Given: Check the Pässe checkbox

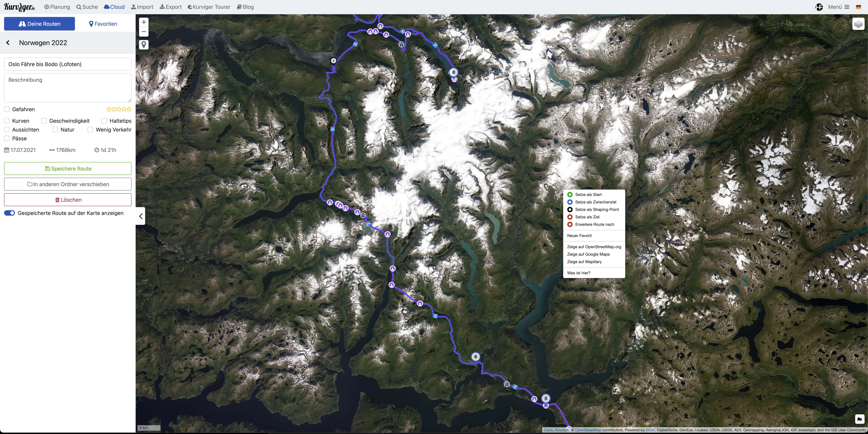Looking at the screenshot, I should point(7,138).
